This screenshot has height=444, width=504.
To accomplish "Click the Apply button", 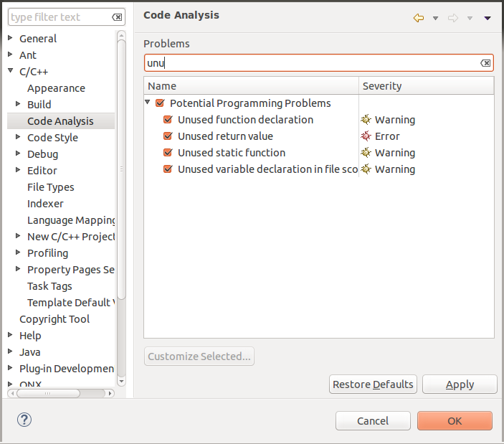I will point(460,384).
